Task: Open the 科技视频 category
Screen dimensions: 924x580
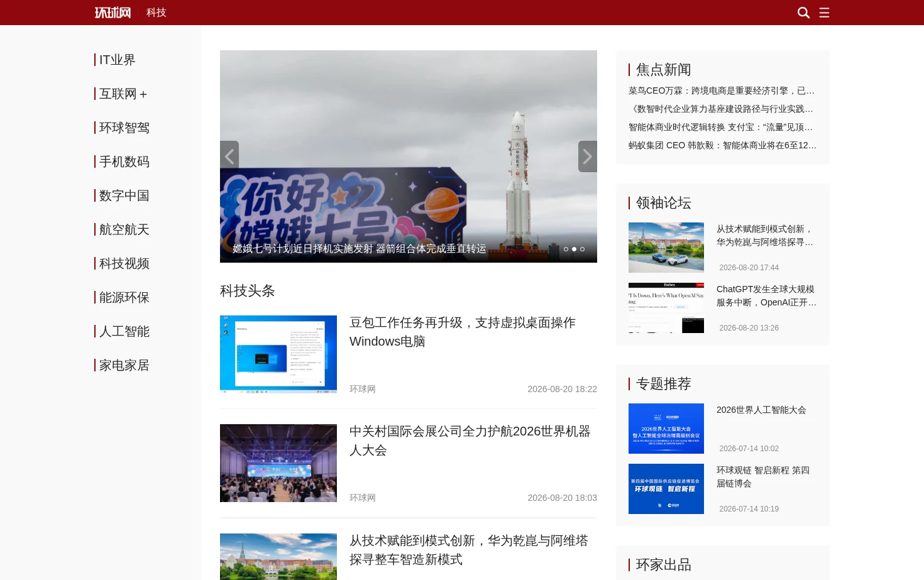Action: [124, 263]
